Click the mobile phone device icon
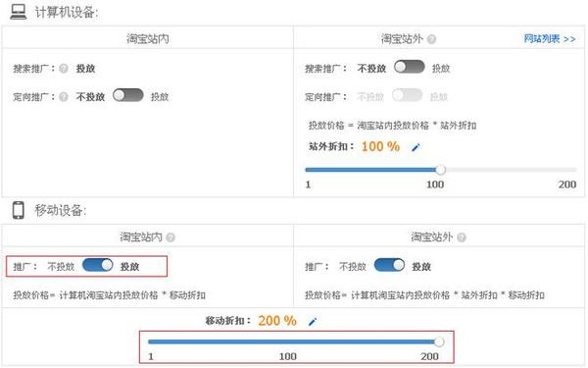 18,210
